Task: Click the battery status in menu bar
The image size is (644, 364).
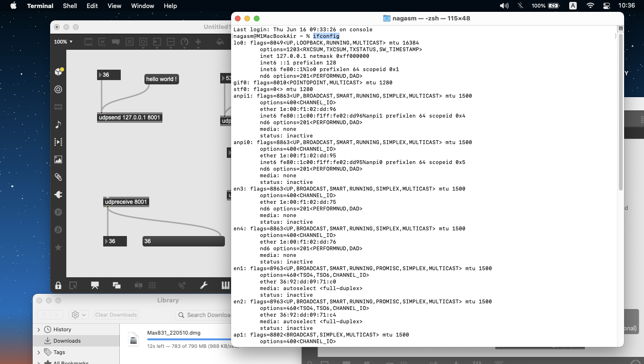Action: tap(545, 6)
